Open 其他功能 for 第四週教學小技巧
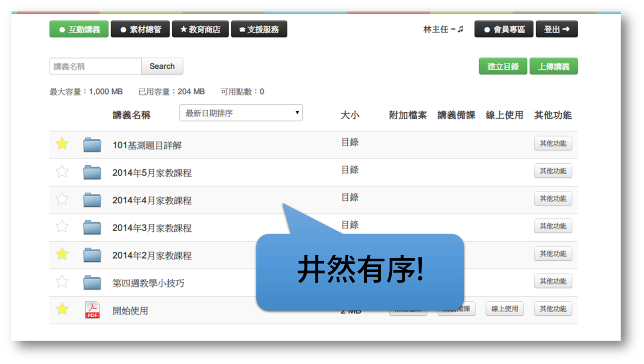Screen dimensions: 644x364 (x=553, y=281)
